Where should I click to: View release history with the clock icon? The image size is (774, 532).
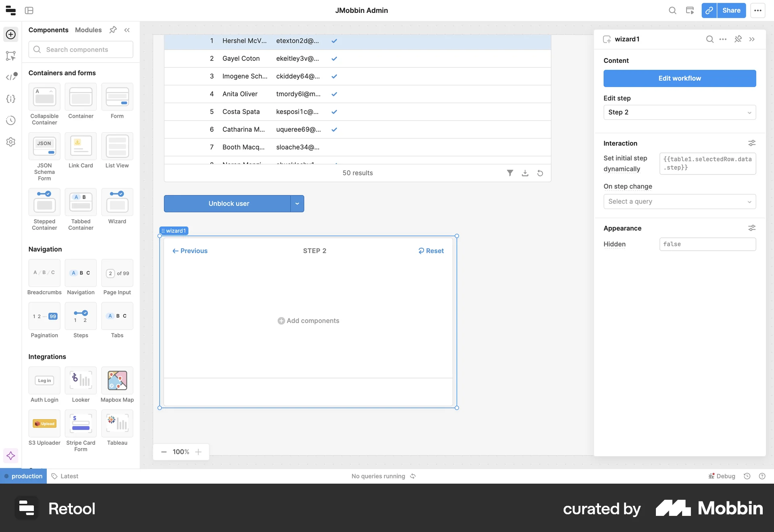click(x=11, y=120)
